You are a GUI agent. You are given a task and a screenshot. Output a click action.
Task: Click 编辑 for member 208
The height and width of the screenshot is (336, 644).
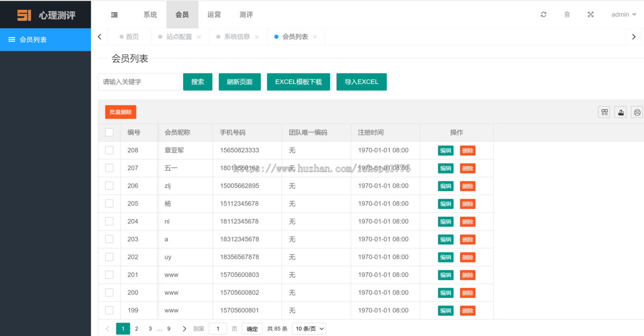click(x=446, y=151)
